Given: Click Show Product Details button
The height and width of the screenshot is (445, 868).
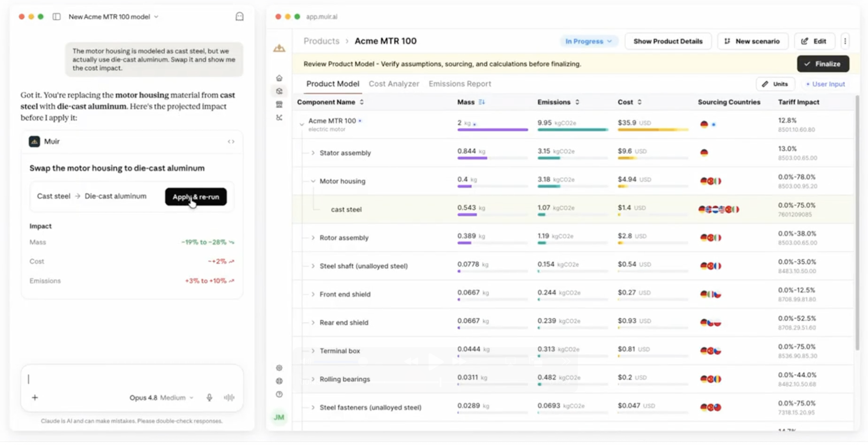Looking at the screenshot, I should click(668, 41).
